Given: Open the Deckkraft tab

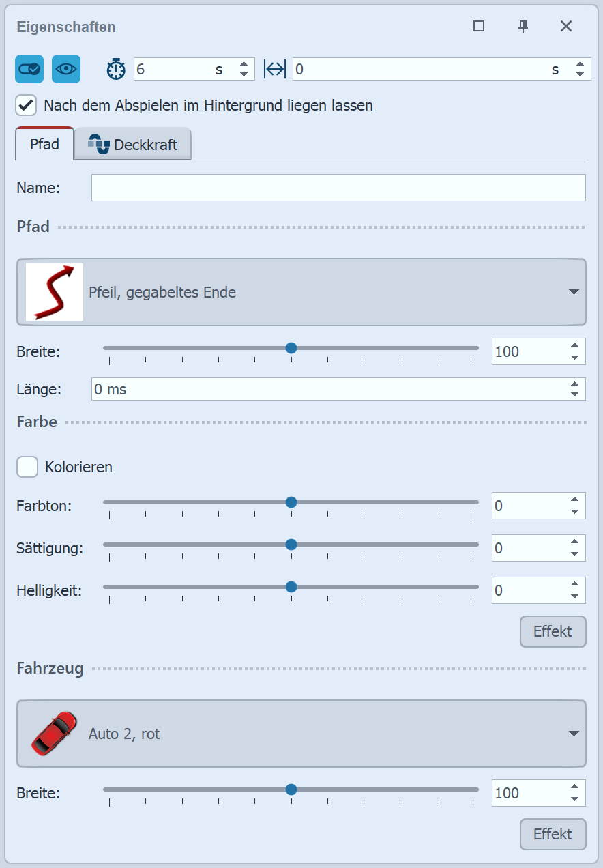Looking at the screenshot, I should coord(145,145).
